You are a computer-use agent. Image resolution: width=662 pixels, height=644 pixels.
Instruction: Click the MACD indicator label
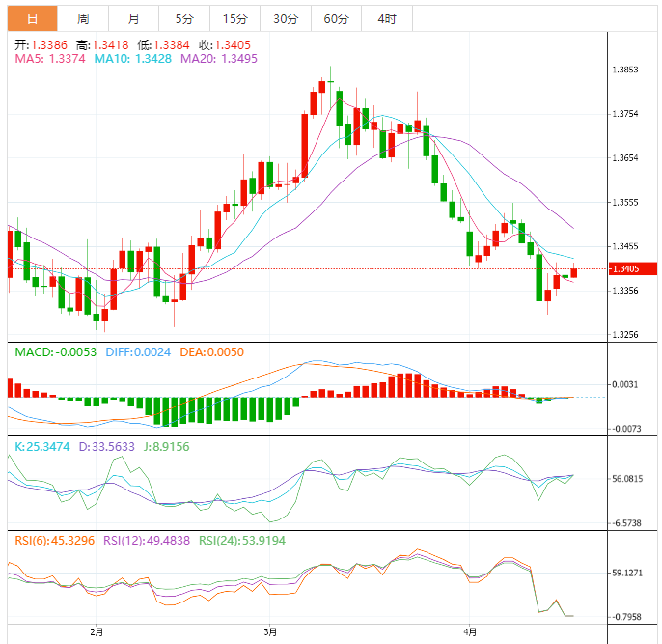[55, 352]
